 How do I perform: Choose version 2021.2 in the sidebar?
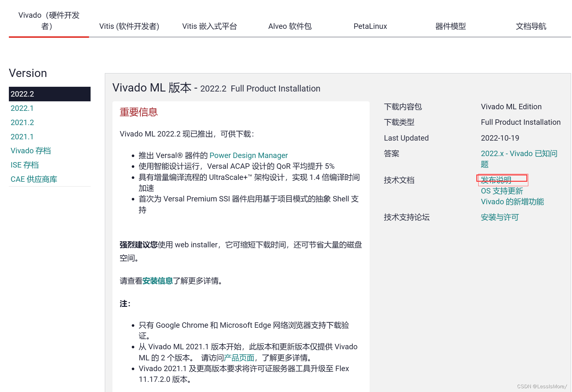pos(22,123)
